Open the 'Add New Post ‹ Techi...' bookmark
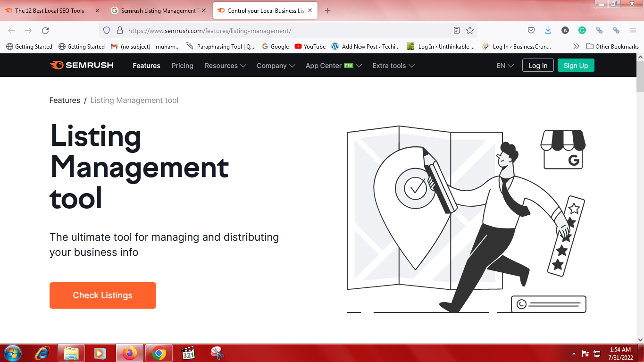The image size is (644, 362). (x=366, y=46)
